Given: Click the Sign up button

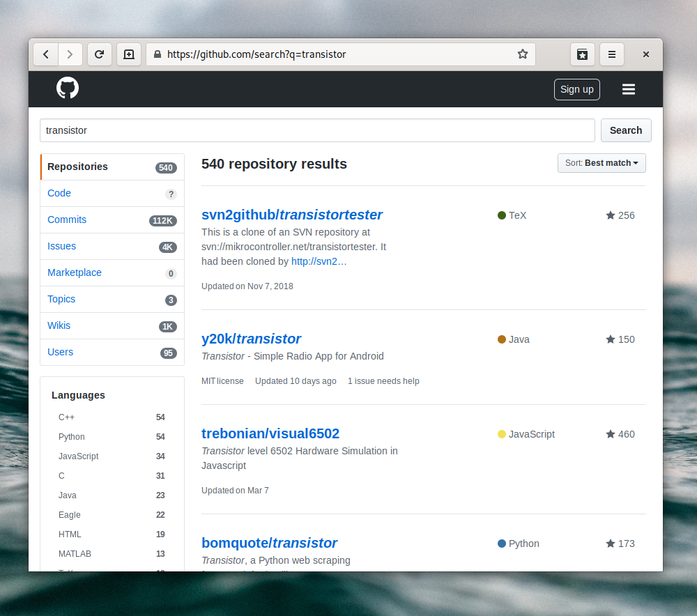Looking at the screenshot, I should 576,89.
